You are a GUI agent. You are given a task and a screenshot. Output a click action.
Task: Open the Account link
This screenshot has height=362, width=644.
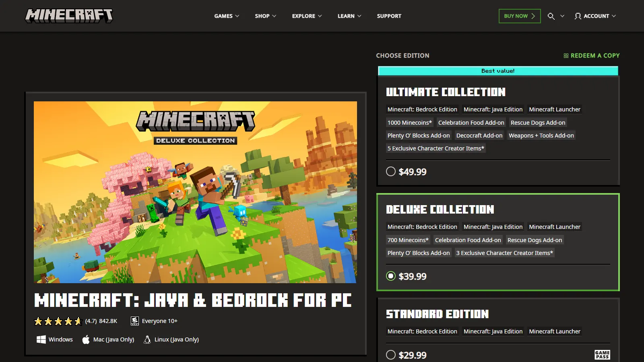pyautogui.click(x=596, y=16)
